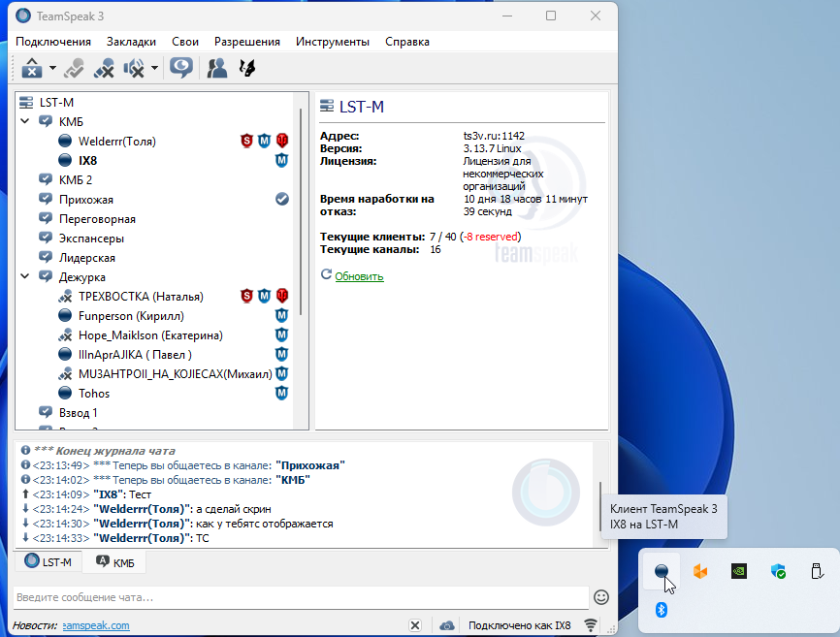Open the Инструменты menu
The width and height of the screenshot is (840, 637).
[x=333, y=42]
